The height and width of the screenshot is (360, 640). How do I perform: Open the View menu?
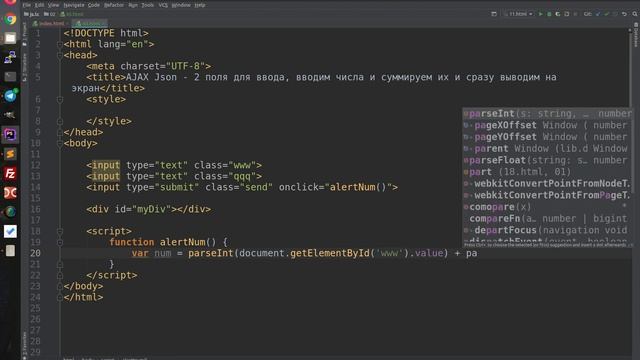pos(53,5)
